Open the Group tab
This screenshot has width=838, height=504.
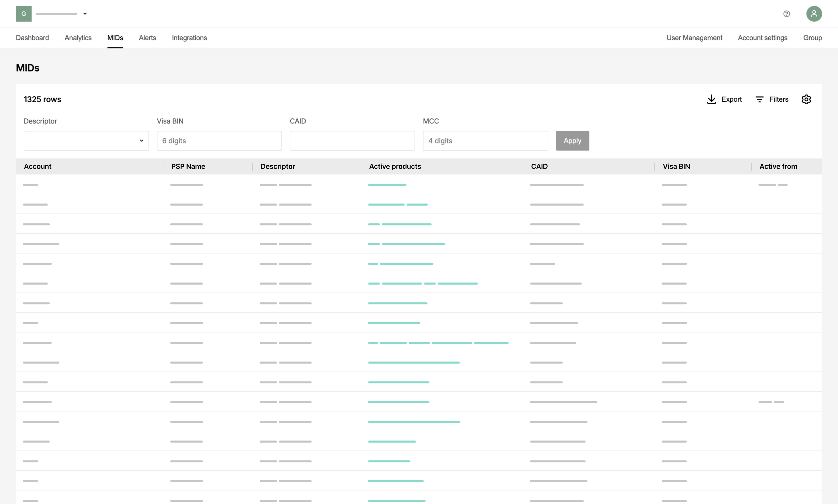click(812, 38)
